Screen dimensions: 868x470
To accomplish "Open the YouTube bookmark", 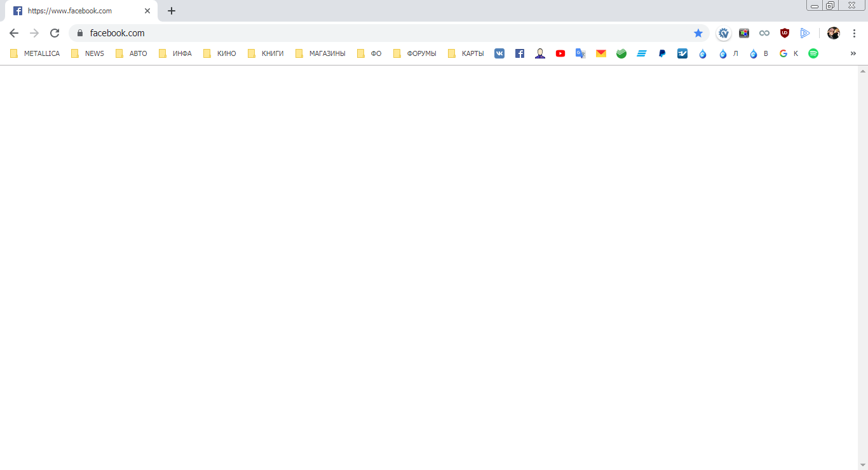I will pyautogui.click(x=560, y=53).
